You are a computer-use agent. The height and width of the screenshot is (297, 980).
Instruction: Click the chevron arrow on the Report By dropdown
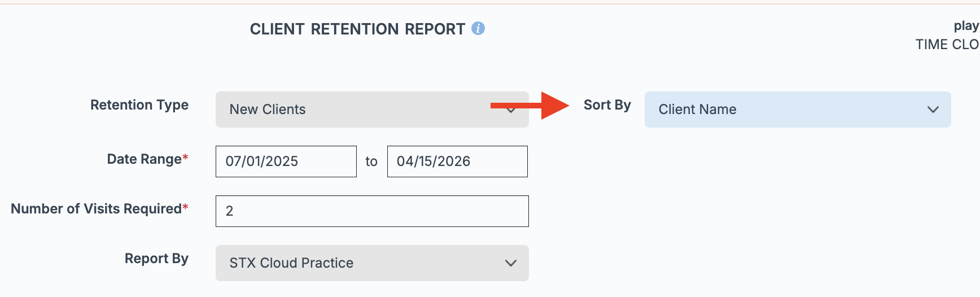511,263
